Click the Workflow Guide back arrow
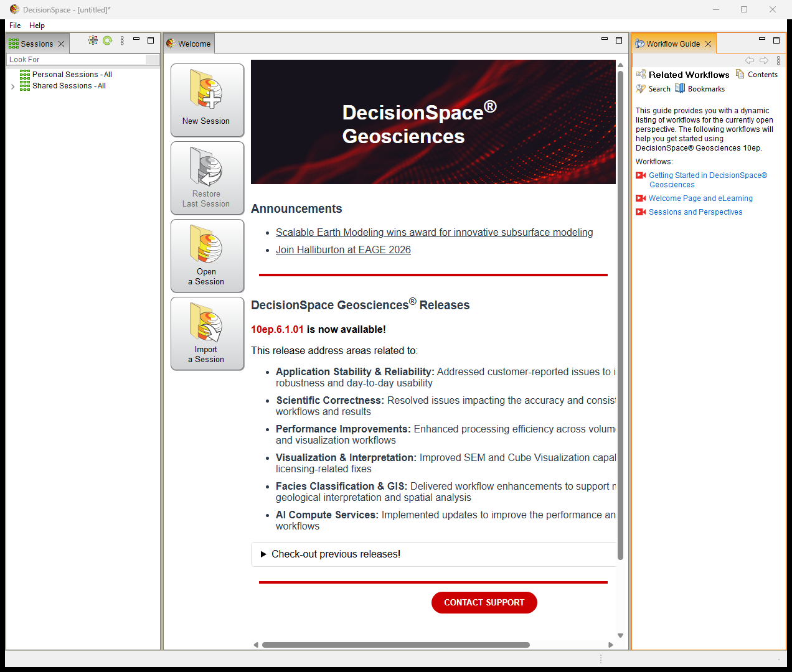 [750, 60]
